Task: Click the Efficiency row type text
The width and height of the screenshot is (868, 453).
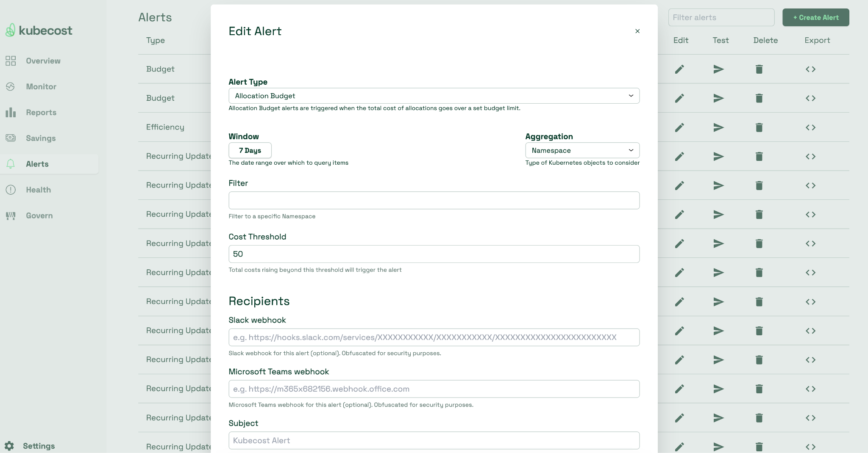Action: [165, 127]
